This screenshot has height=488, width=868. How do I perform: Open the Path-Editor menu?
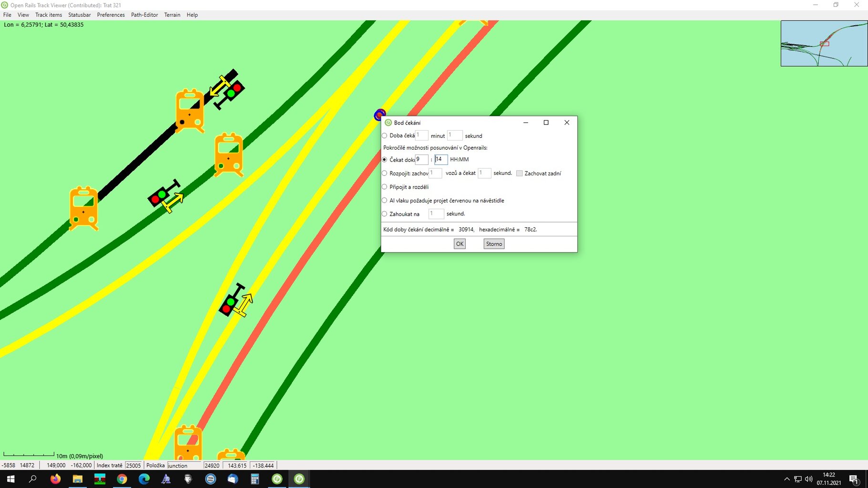pos(144,15)
